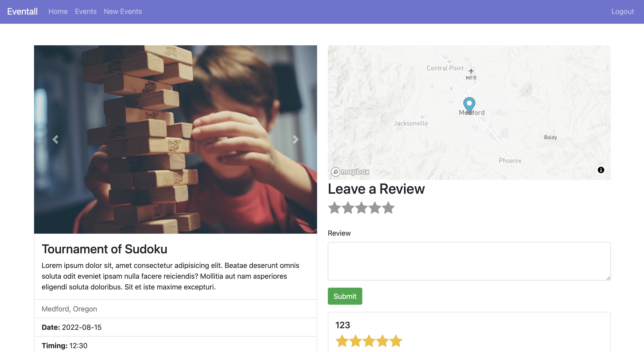Submit the review with the green button

coord(345,296)
